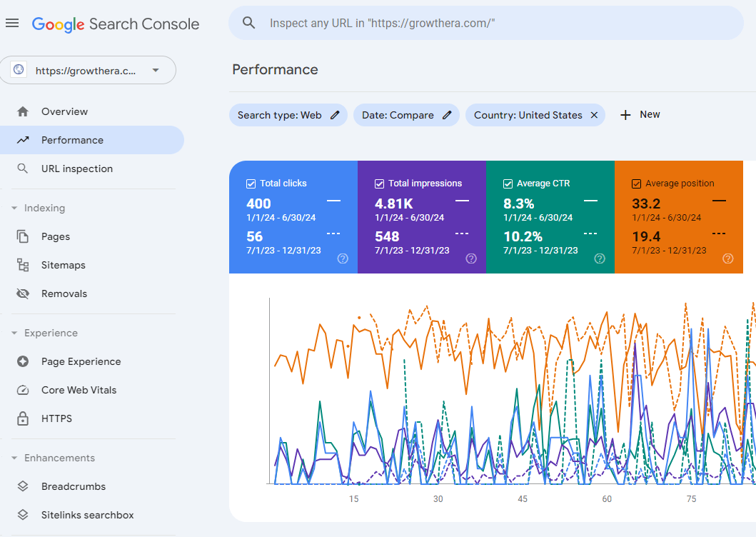Edit the Date: Compare filter pencil icon
This screenshot has width=756, height=537.
click(447, 115)
